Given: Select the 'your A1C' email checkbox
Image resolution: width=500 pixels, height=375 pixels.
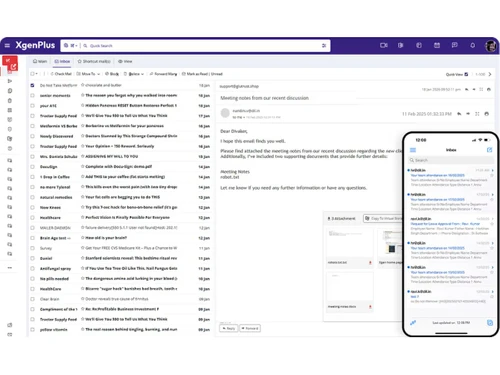Looking at the screenshot, I should (32, 106).
